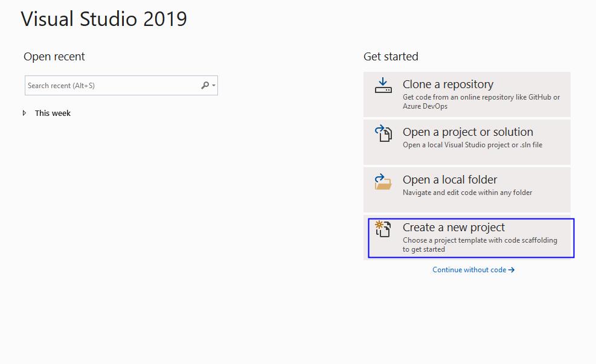Click the Create a new project icon
The width and height of the screenshot is (596, 364).
click(383, 229)
